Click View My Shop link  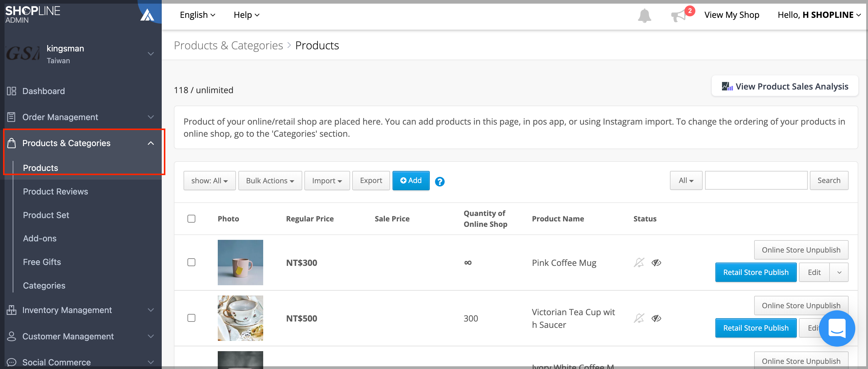click(x=731, y=15)
